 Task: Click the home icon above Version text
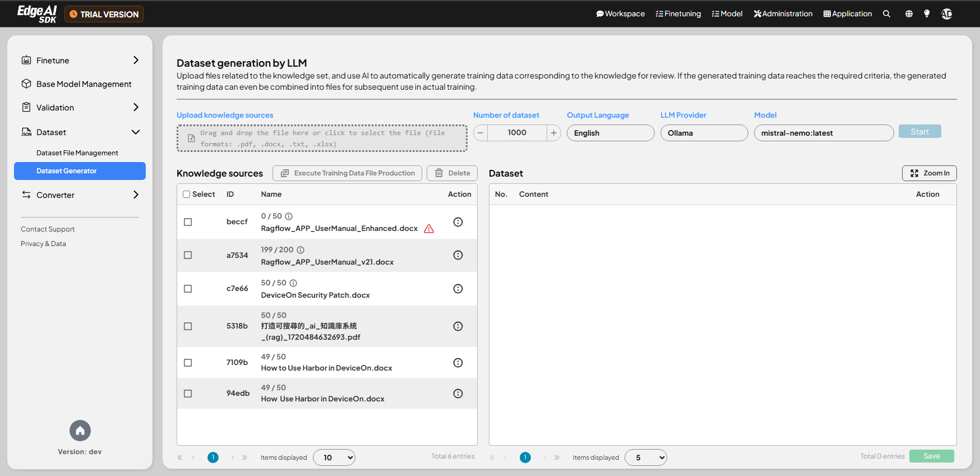tap(80, 431)
